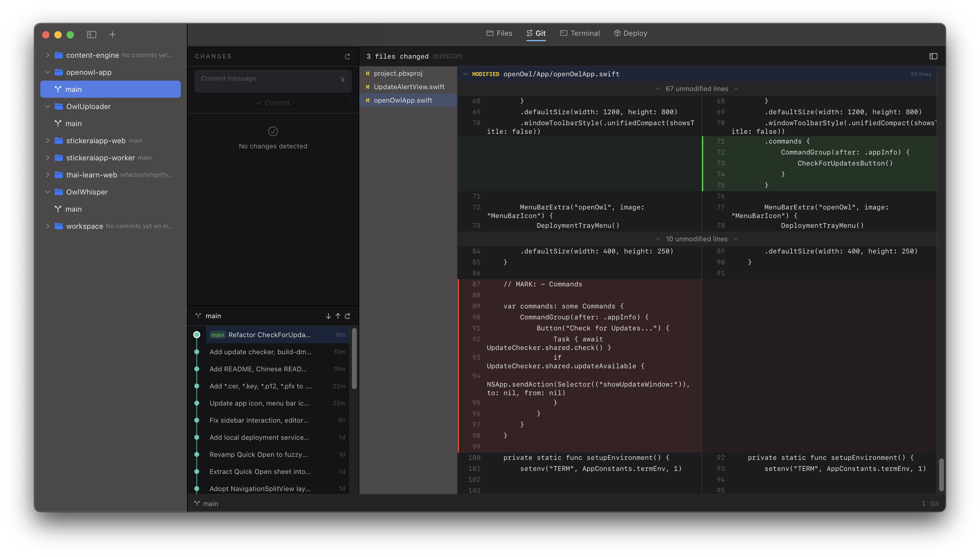Click the main branch indicator in status bar
This screenshot has height=557, width=980.
206,504
